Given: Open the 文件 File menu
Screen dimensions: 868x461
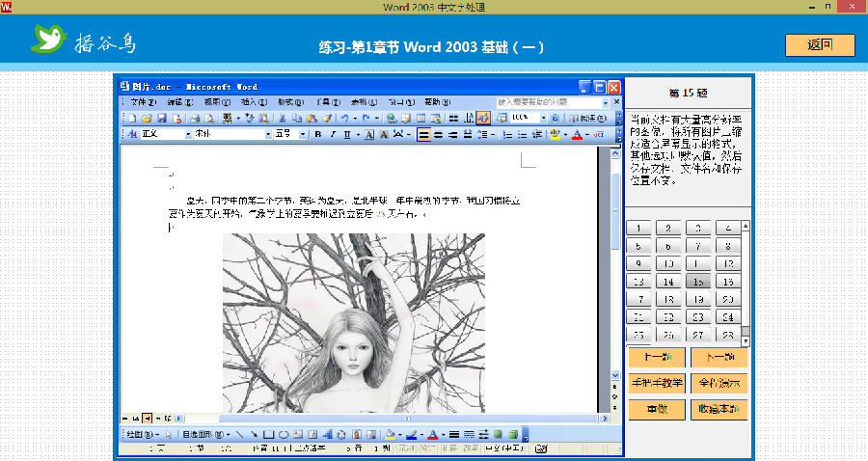Looking at the screenshot, I should tap(143, 102).
